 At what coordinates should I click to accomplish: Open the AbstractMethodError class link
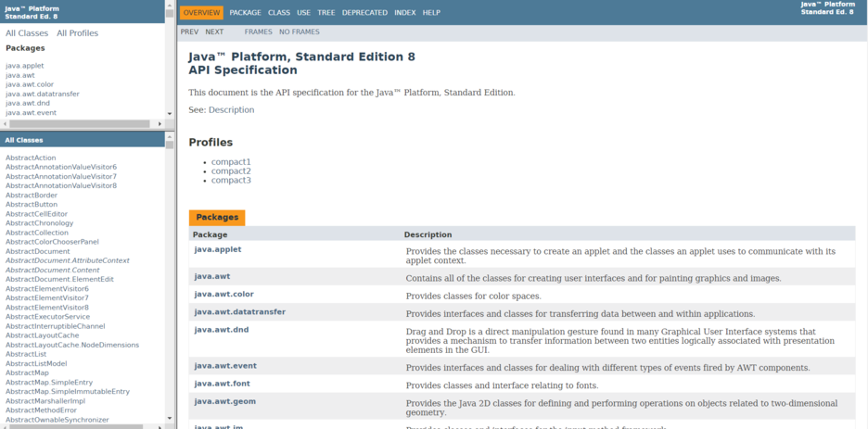click(x=42, y=410)
